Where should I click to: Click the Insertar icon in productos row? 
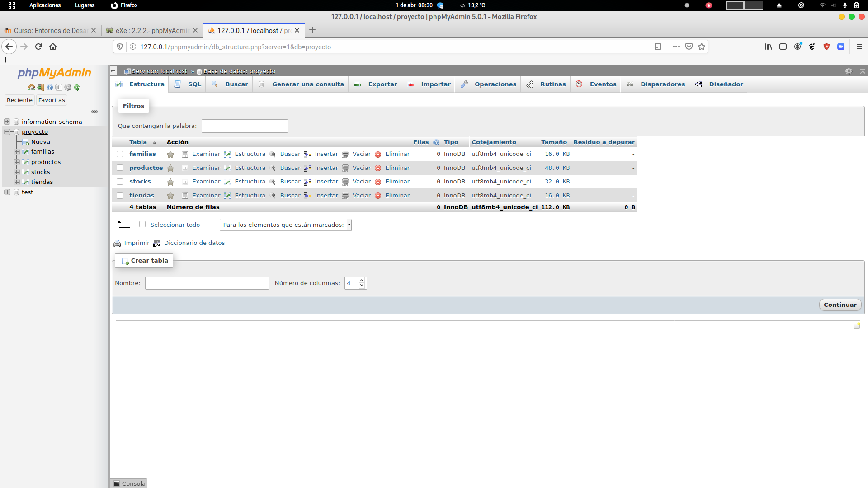coord(307,168)
